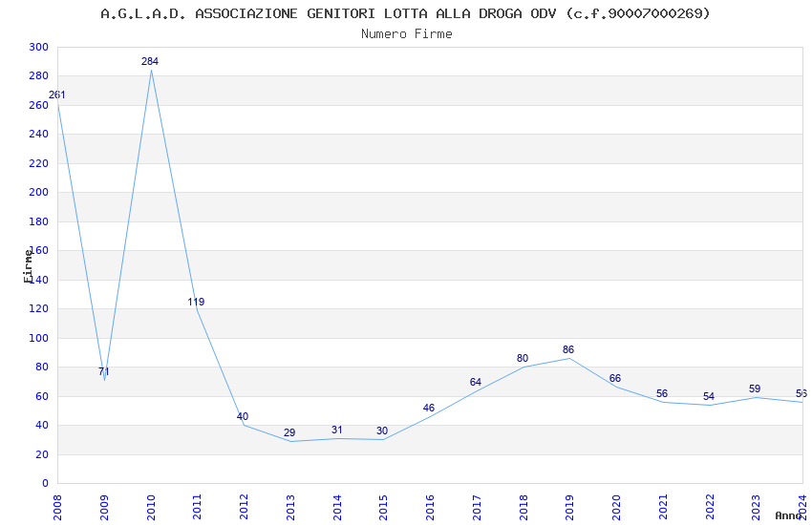Click the 2009 x-axis year label

(x=104, y=507)
